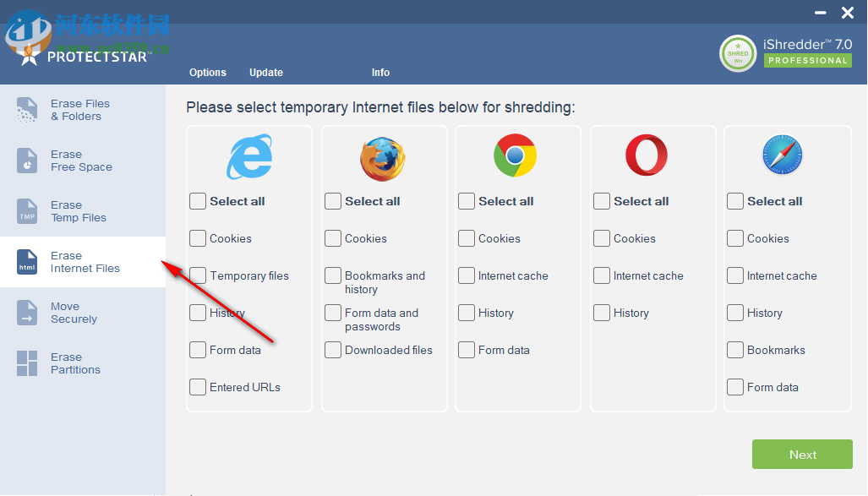Screen dimensions: 868x496
Task: Open the Info menu
Action: (x=381, y=73)
